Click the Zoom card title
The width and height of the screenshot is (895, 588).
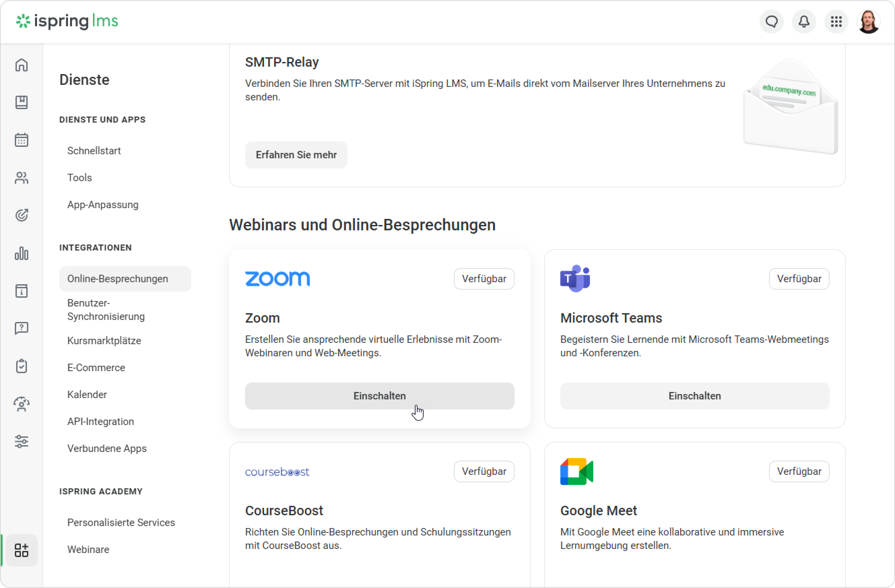(x=263, y=318)
